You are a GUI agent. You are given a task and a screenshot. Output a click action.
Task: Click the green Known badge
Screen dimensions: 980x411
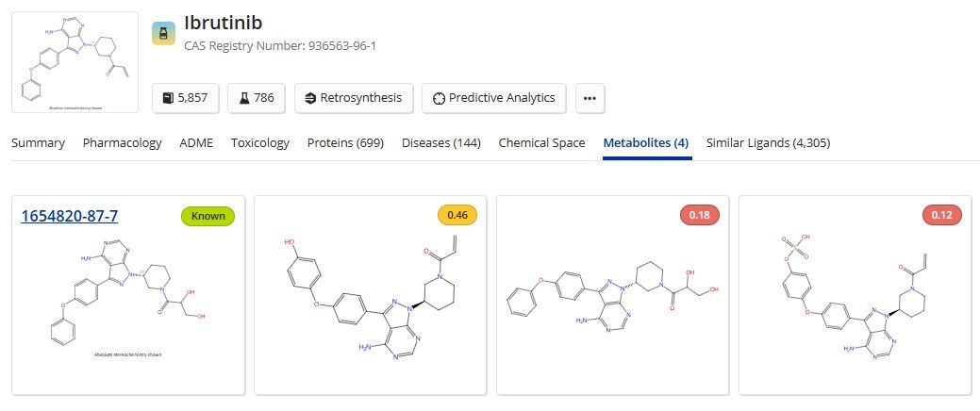208,216
